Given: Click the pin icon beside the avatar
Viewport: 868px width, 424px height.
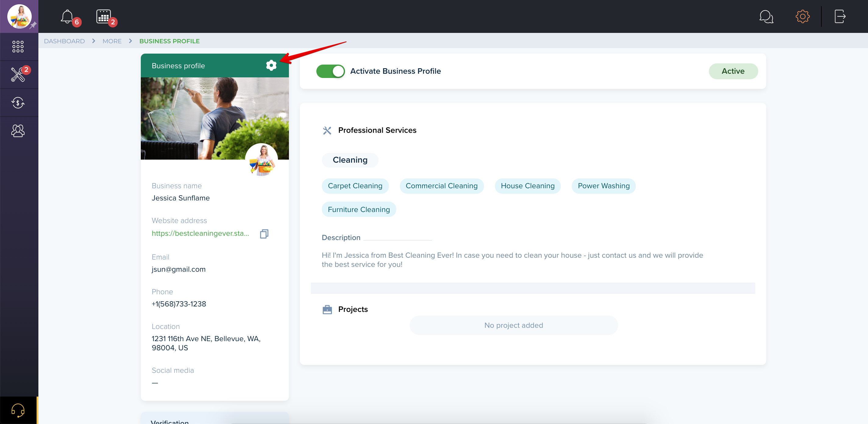Looking at the screenshot, I should point(33,25).
